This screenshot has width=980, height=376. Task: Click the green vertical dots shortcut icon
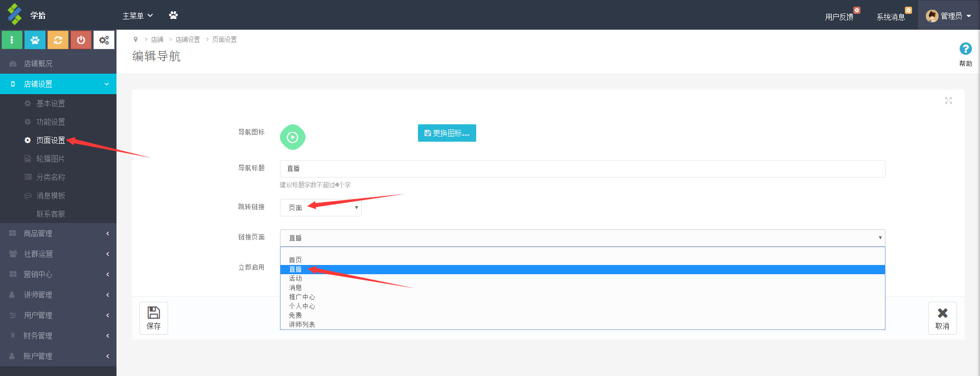[x=12, y=40]
